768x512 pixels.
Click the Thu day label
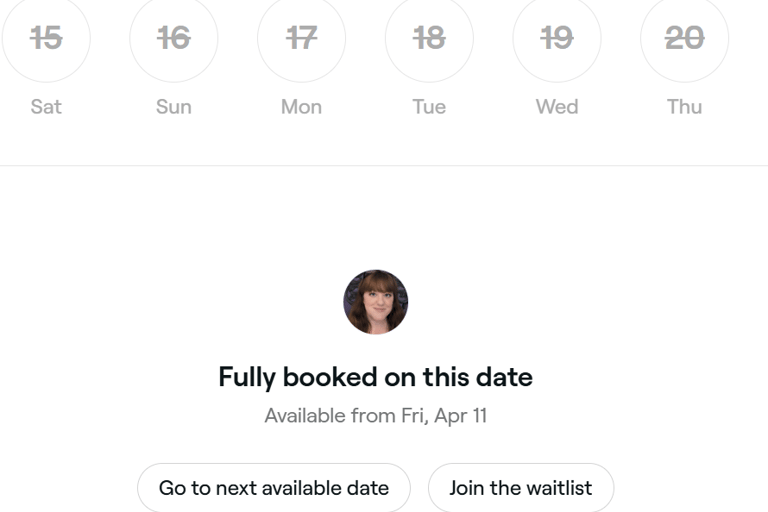pyautogui.click(x=685, y=107)
